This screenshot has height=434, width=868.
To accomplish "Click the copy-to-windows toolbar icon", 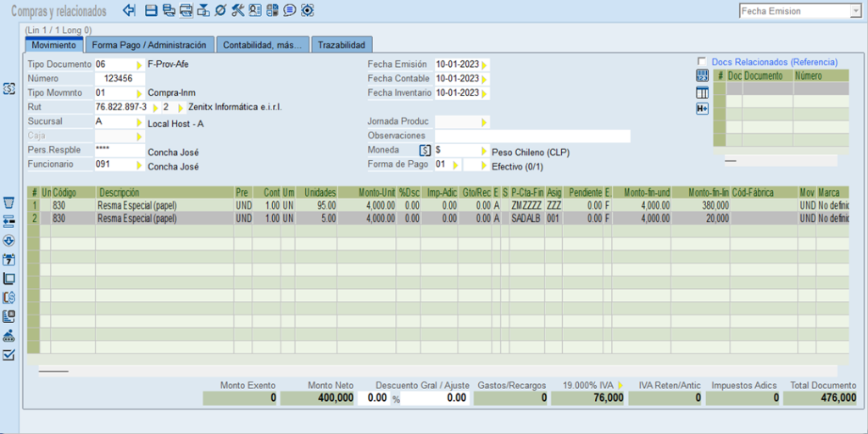I will click(x=203, y=10).
